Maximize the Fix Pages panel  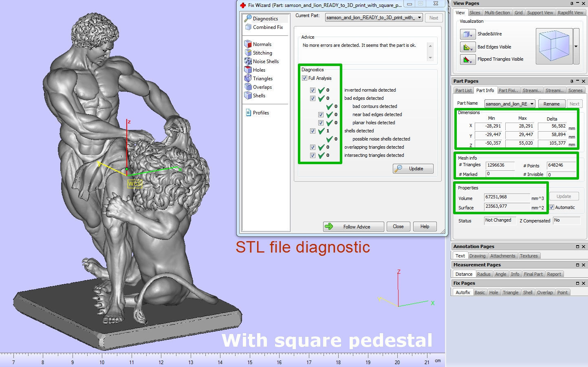pos(577,283)
